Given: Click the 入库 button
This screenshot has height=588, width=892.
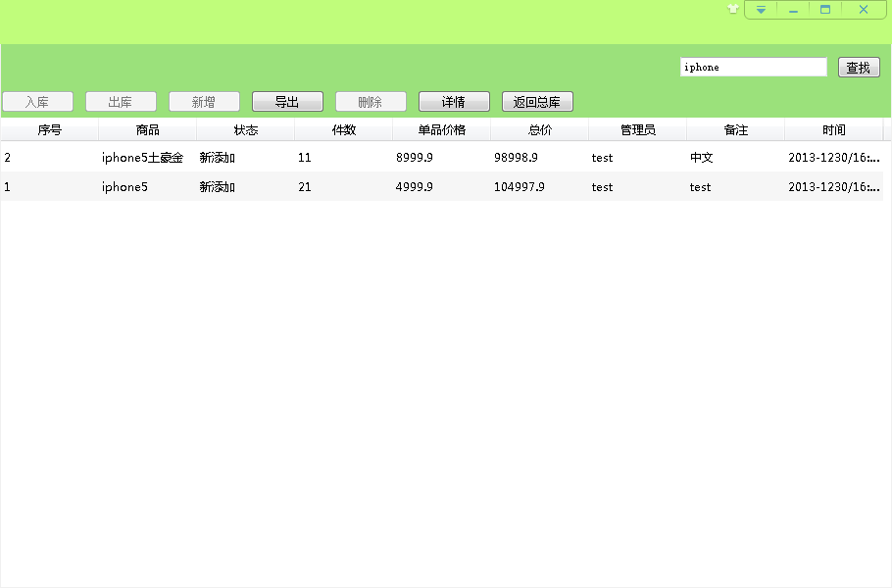Looking at the screenshot, I should 37,102.
